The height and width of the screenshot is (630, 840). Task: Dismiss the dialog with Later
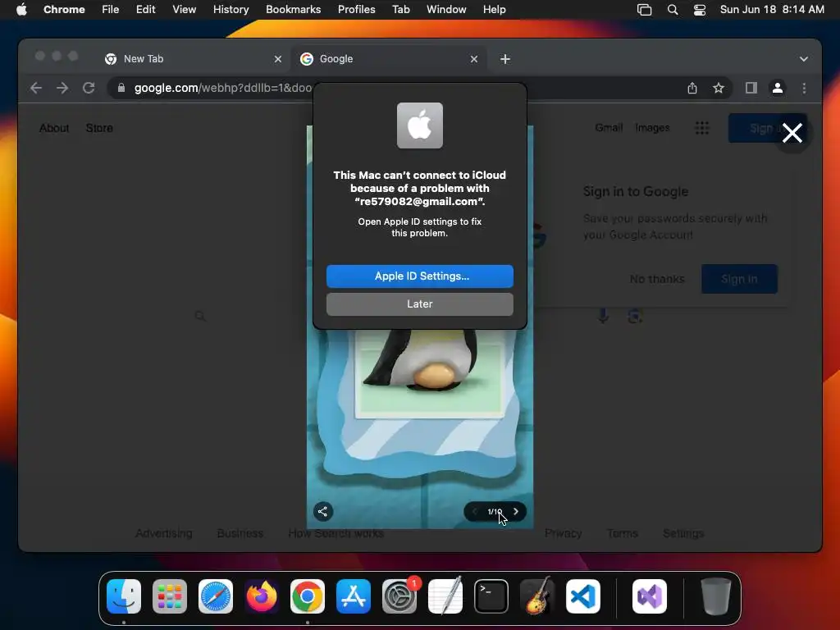419,304
